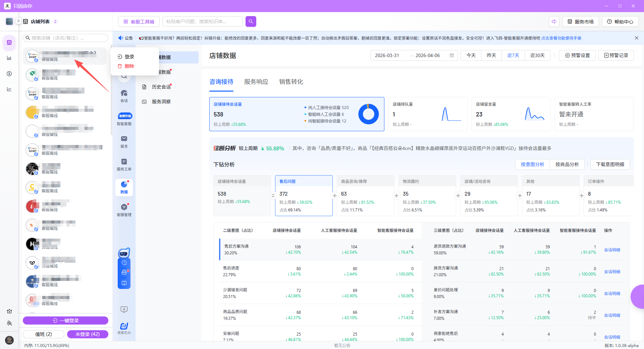644x349 pixels.
Task: Open the 商家后台 icon
Action: tap(124, 328)
